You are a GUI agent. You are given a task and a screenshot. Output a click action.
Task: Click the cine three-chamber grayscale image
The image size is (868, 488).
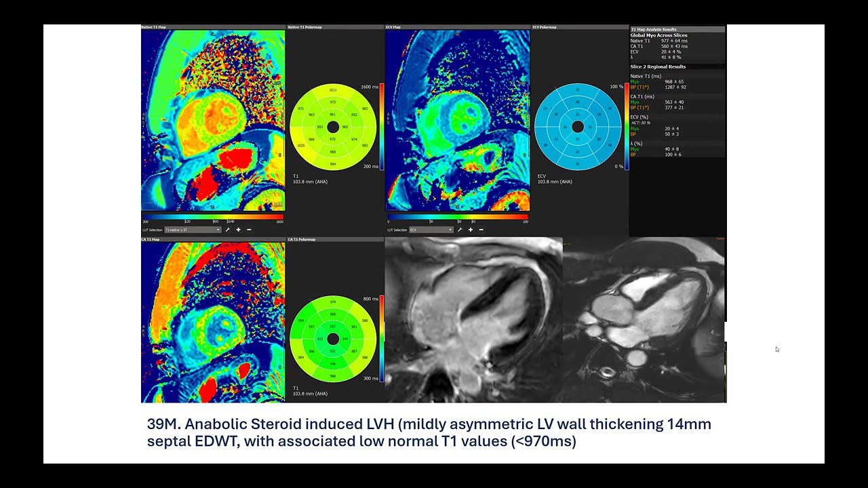[x=644, y=320]
